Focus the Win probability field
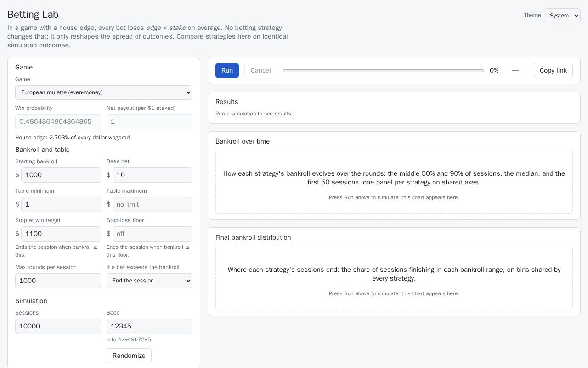 click(58, 122)
